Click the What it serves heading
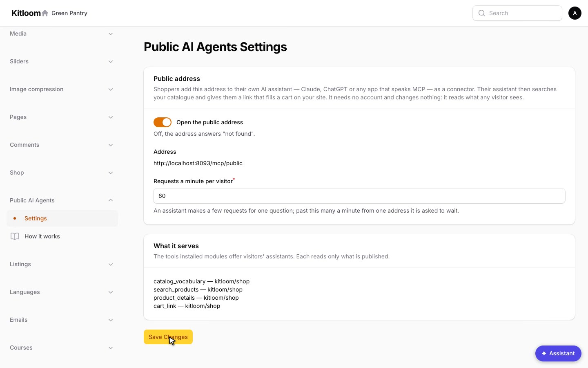This screenshot has height=368, width=588. 176,246
